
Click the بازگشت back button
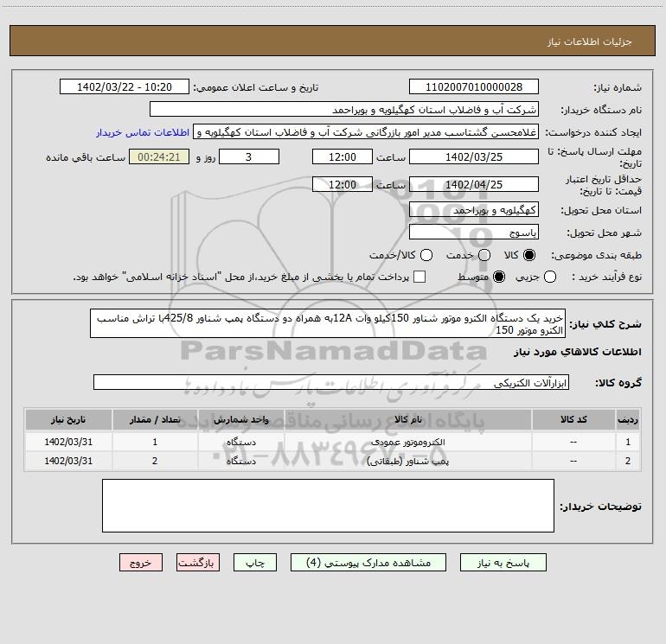(x=198, y=563)
